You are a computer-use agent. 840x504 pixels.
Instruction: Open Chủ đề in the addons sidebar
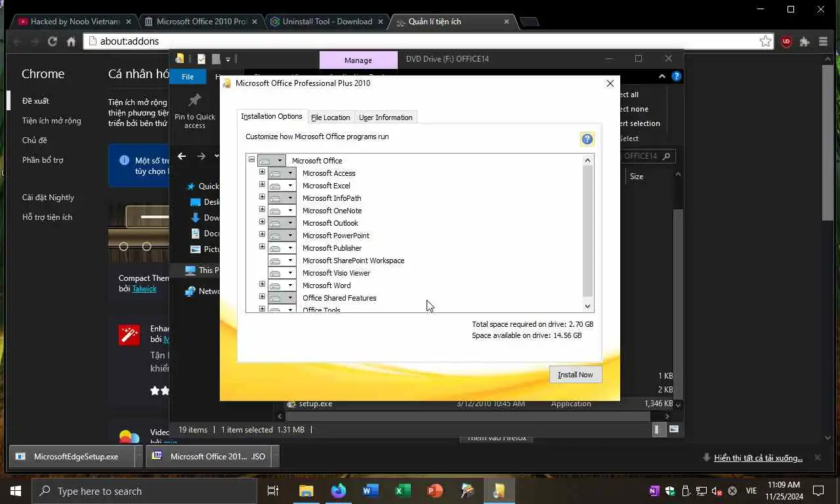35,140
